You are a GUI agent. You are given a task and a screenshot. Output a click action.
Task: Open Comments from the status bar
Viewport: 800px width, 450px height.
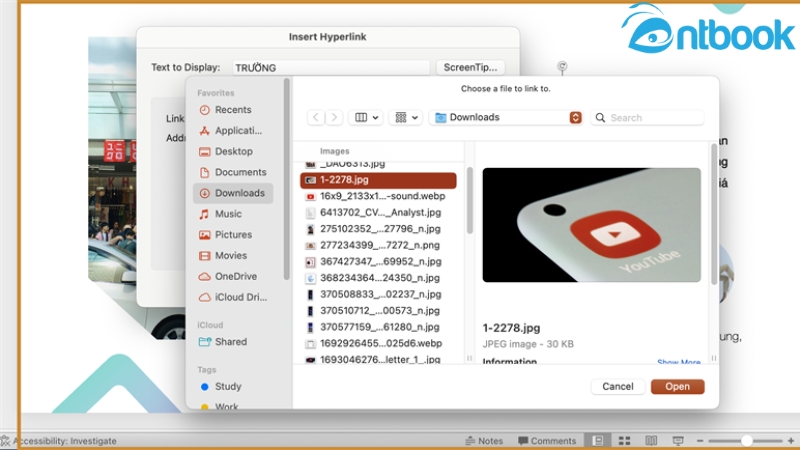pos(547,441)
